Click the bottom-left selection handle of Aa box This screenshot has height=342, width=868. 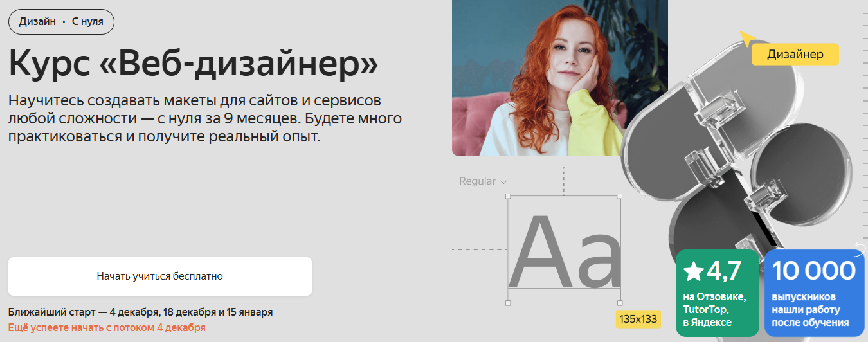[508, 302]
